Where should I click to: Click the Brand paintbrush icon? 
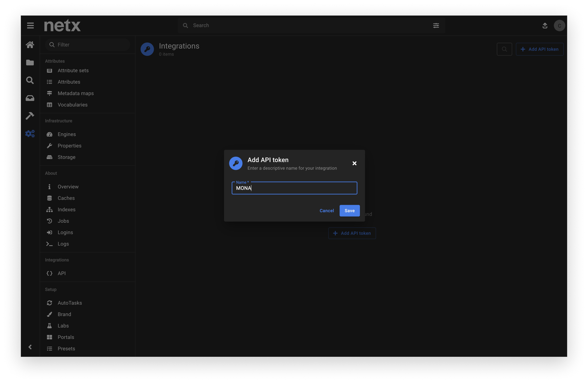49,314
